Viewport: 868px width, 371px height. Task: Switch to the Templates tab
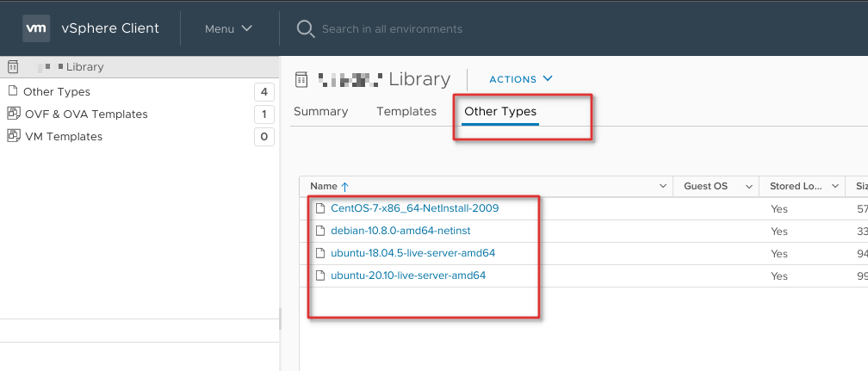406,111
